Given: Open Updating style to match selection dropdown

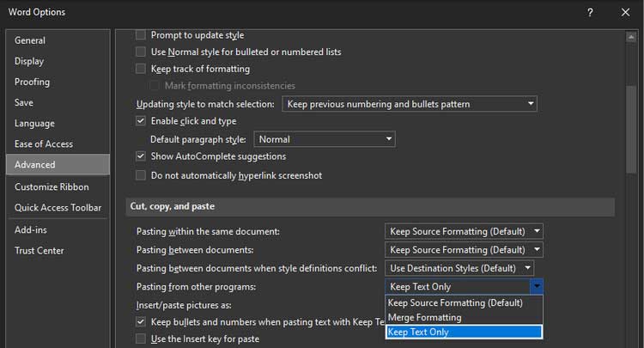Looking at the screenshot, I should tap(410, 104).
